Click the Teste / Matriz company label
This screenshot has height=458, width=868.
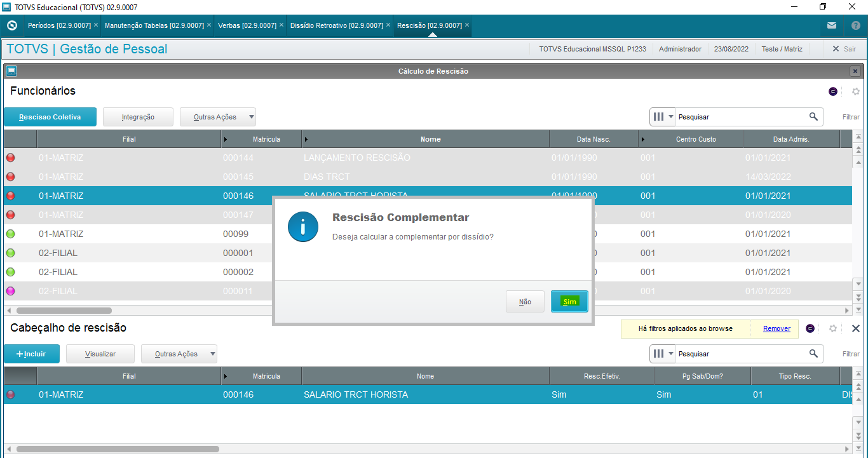click(782, 49)
